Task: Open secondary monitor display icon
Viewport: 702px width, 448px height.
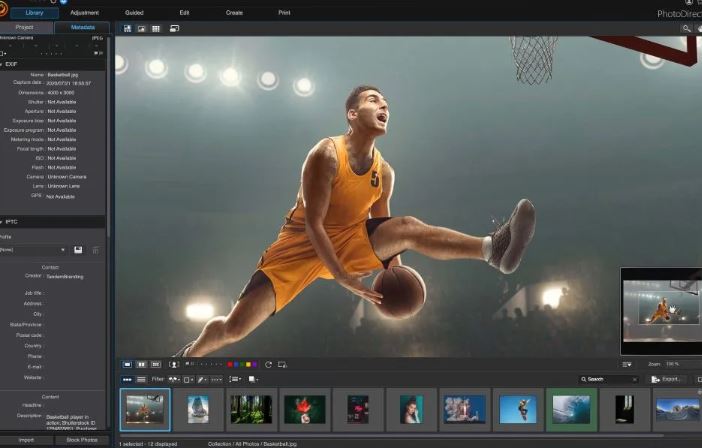Action: (x=175, y=29)
